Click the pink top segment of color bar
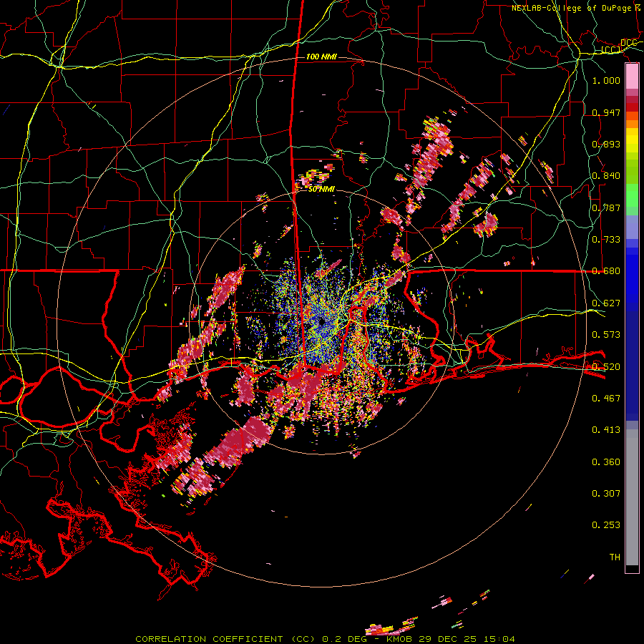Viewport: 644px width, 644px height. 632,76
